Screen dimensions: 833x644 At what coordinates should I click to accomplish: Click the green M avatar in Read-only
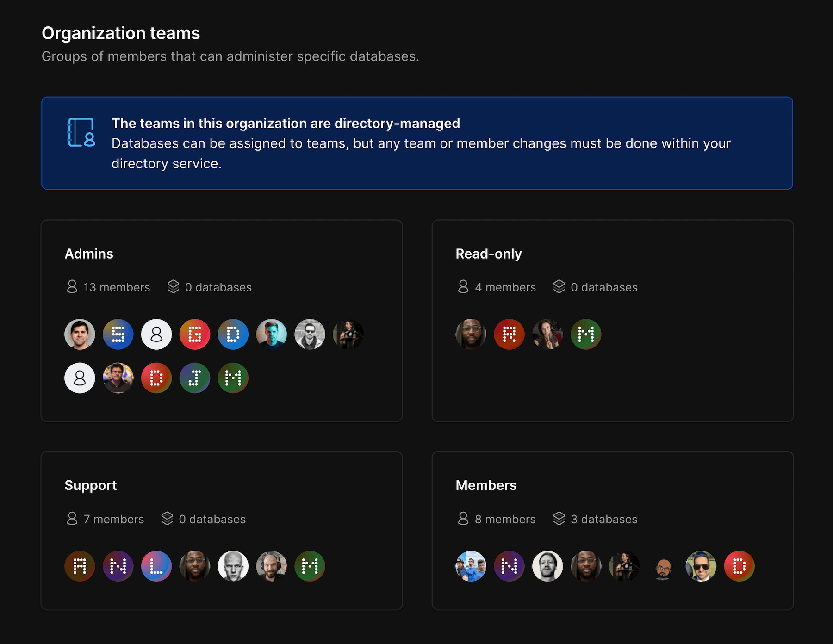coord(585,334)
